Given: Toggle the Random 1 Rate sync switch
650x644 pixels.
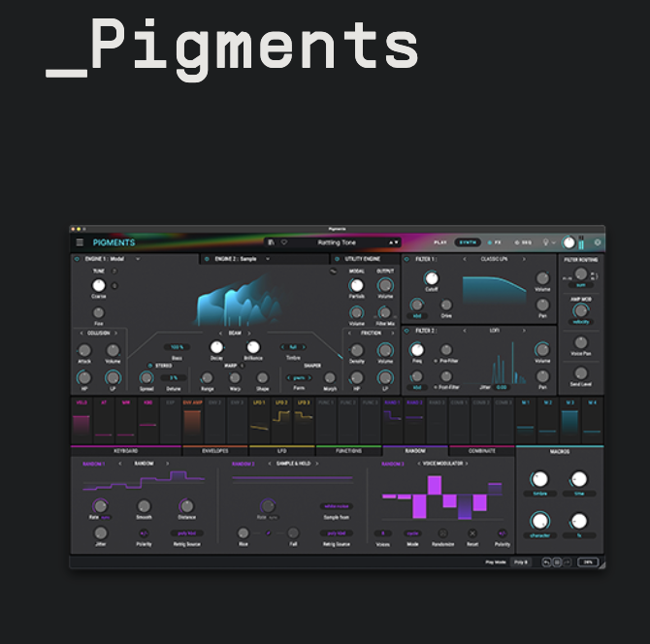Looking at the screenshot, I should pos(106,518).
